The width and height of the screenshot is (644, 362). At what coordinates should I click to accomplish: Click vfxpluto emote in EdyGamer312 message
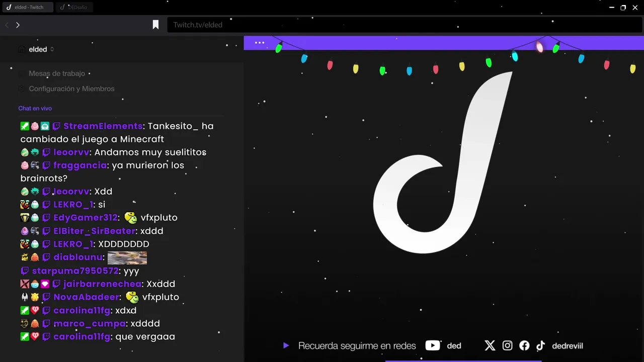click(x=130, y=217)
